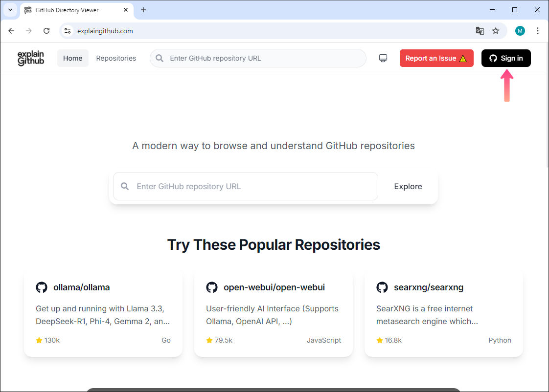Close the GitHub Directory Viewer tab
This screenshot has width=549, height=392.
pos(126,10)
